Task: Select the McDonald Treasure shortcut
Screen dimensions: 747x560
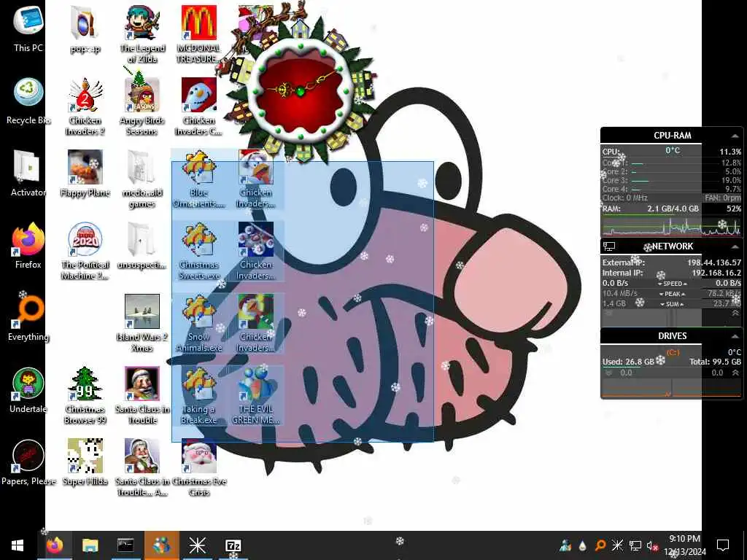Action: (198, 34)
